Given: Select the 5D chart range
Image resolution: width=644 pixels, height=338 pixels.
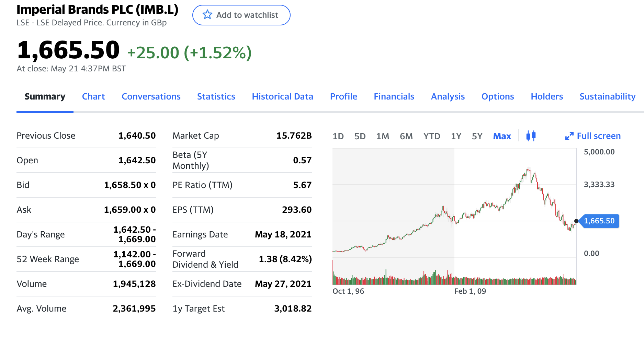Looking at the screenshot, I should tap(360, 137).
